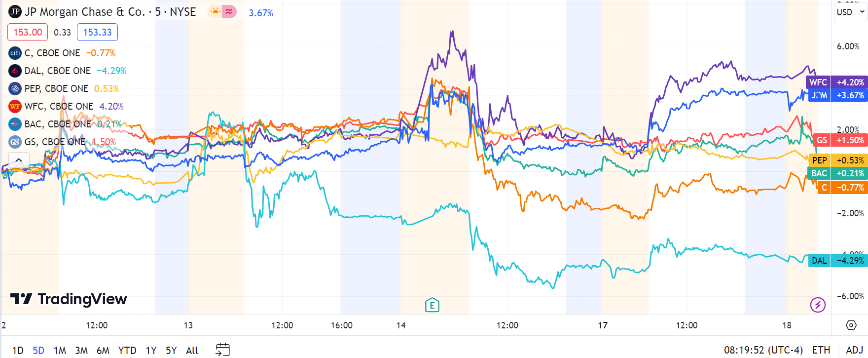
Task: Click the Citi logo in the legend
Action: click(x=15, y=53)
